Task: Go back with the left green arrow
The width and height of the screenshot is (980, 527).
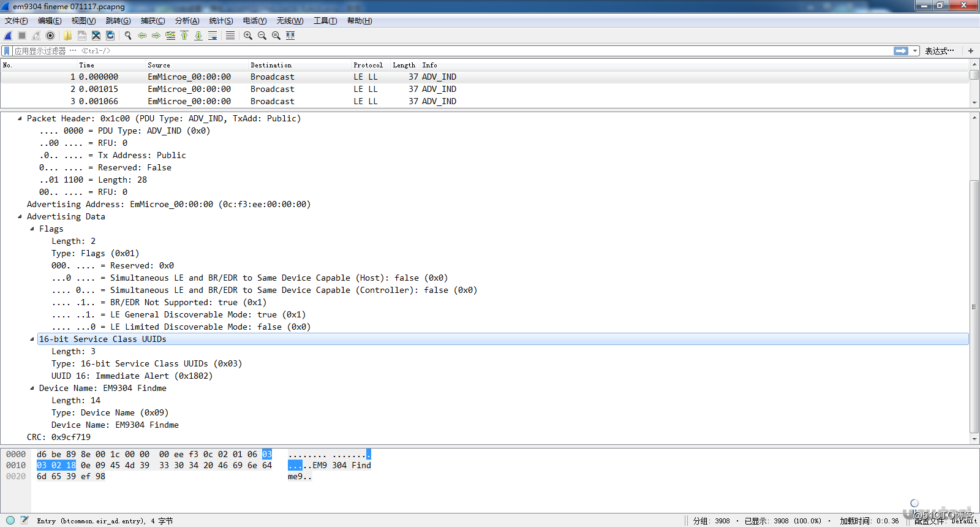Action: [142, 36]
